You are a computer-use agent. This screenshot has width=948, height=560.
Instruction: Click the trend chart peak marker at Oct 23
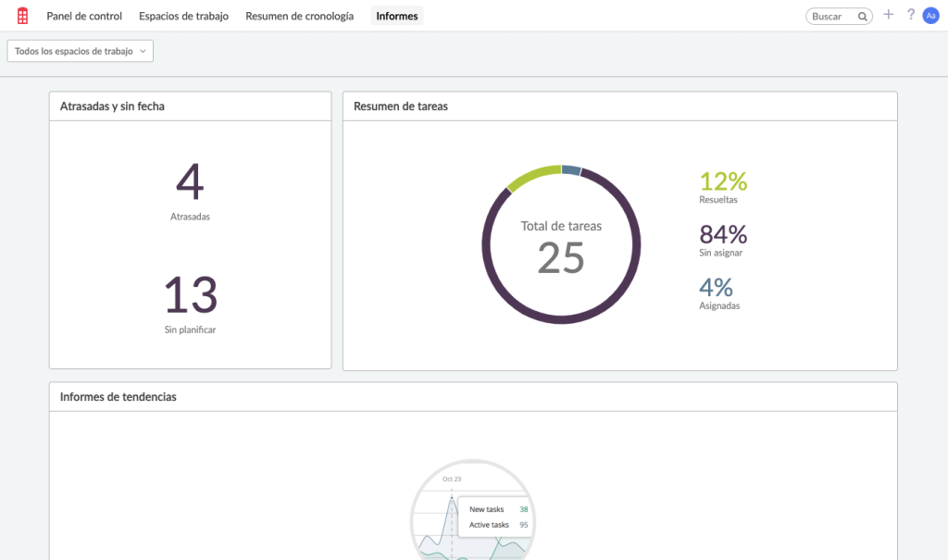451,496
